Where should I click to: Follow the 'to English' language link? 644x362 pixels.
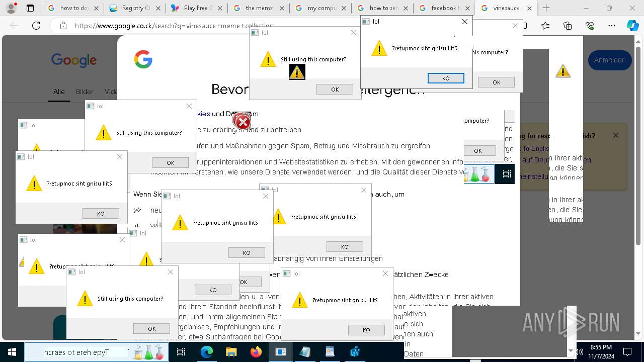click(x=533, y=148)
